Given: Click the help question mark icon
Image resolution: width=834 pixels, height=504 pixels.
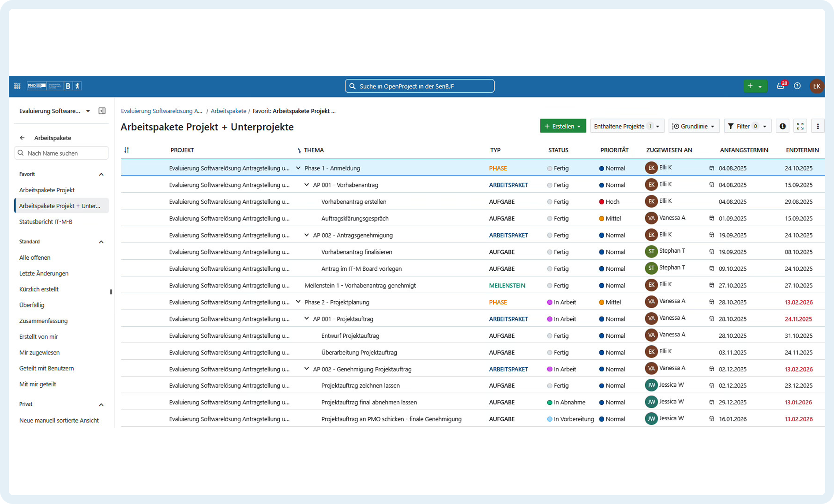Looking at the screenshot, I should pyautogui.click(x=797, y=86).
